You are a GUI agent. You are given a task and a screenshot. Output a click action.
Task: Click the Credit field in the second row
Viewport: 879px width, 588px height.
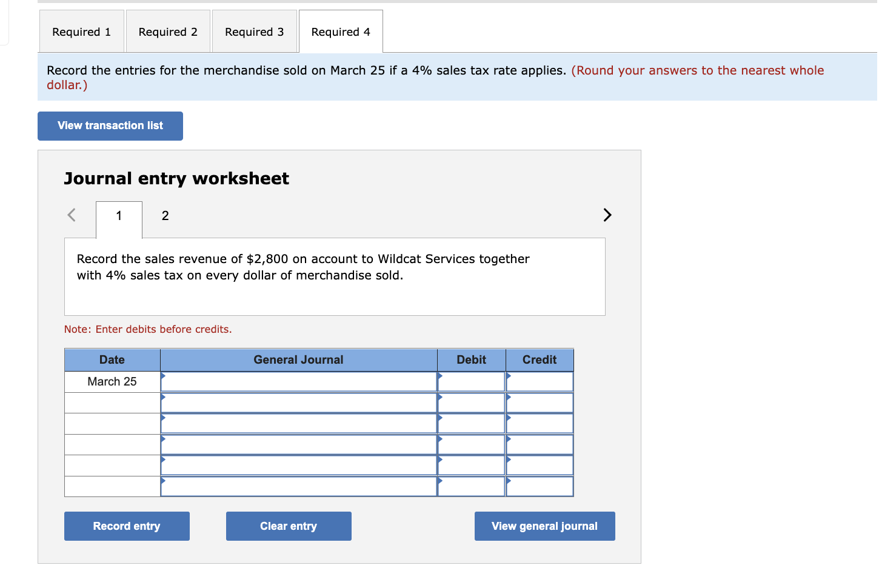[x=540, y=403]
